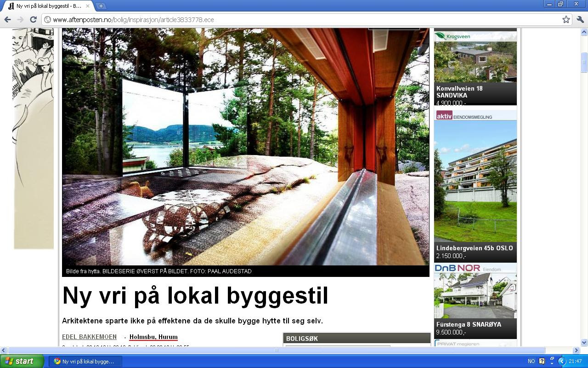Screen dimensions: 588x368
Task: Open the Konvallveien 18 SANDVIKA listing
Action: point(459,92)
